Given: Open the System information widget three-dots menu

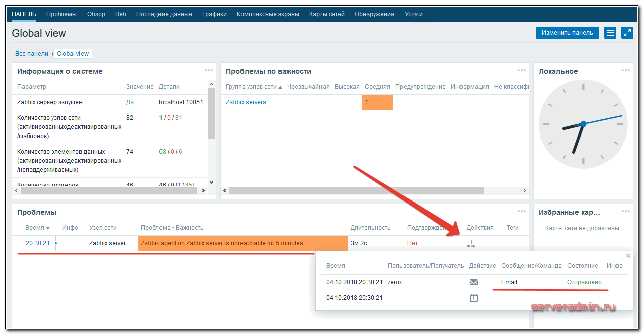Looking at the screenshot, I should click(x=209, y=70).
